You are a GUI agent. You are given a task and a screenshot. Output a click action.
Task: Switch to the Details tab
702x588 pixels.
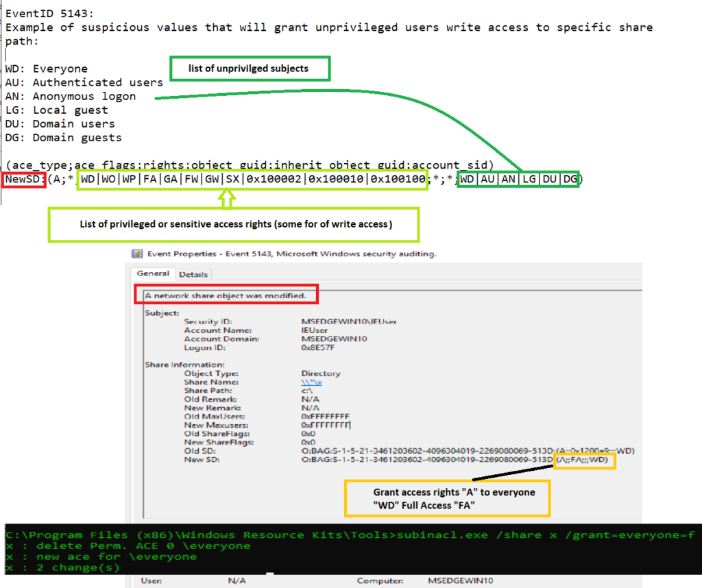pos(193,273)
